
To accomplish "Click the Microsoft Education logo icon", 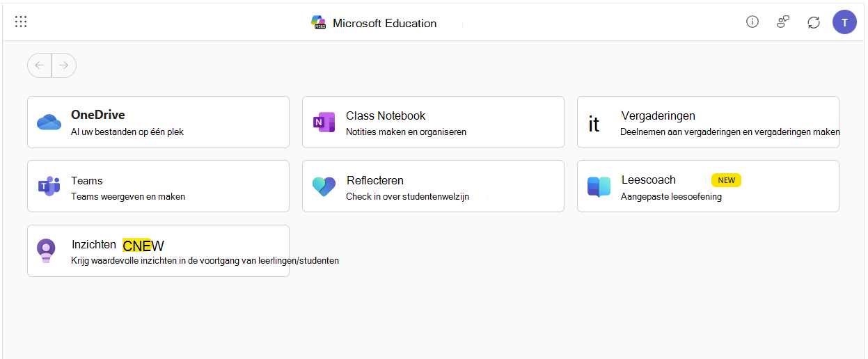I will point(319,22).
